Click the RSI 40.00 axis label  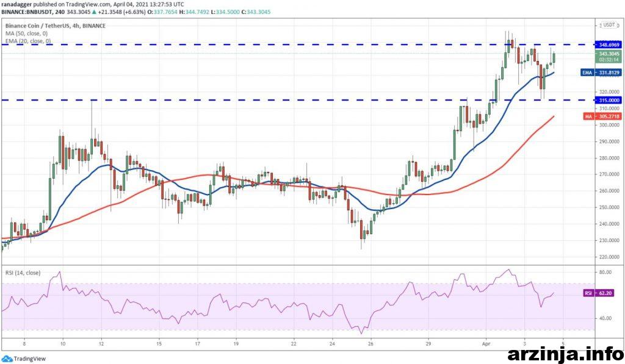[x=605, y=318]
